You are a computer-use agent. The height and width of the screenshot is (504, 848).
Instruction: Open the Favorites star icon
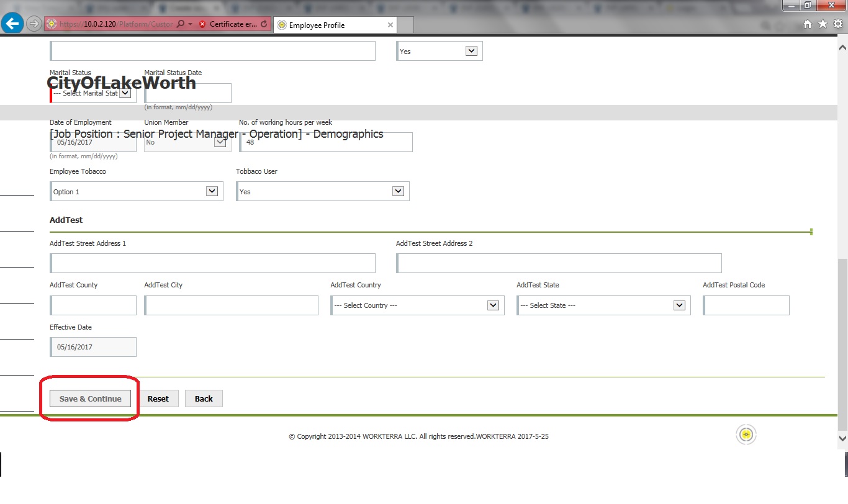[x=823, y=24]
